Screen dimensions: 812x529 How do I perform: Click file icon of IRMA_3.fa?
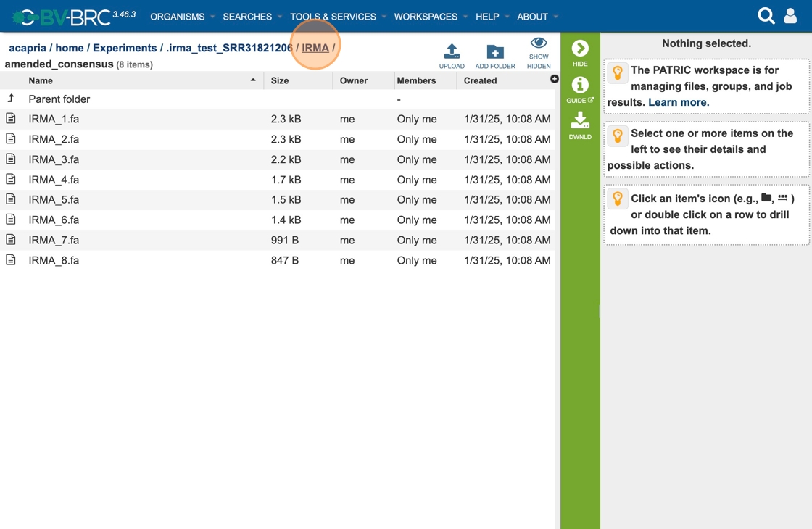(10, 159)
